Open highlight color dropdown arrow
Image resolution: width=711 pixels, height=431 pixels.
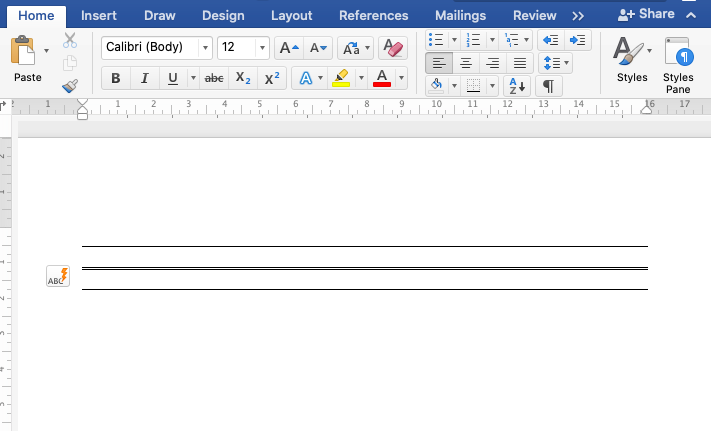coord(361,78)
